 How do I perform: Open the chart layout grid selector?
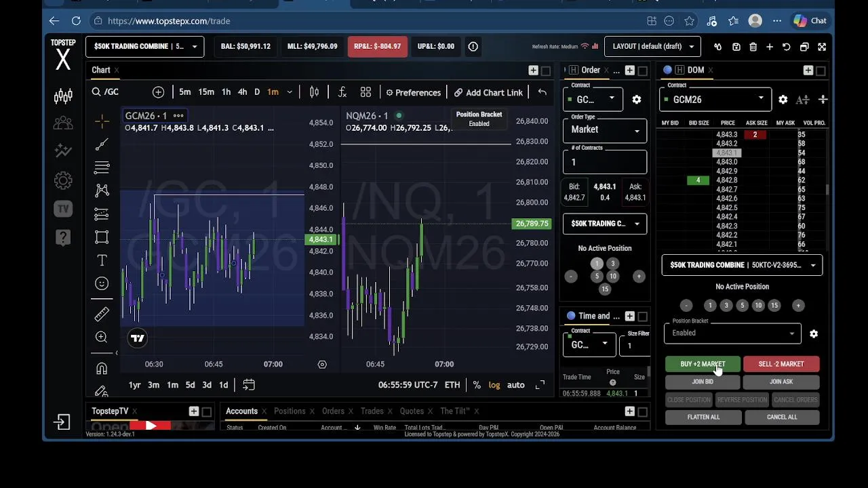click(x=366, y=92)
